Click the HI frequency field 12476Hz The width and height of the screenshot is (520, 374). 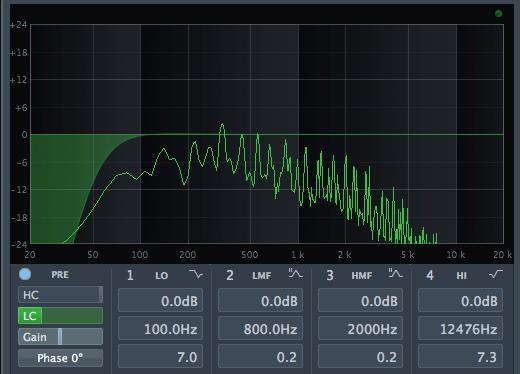[x=460, y=329]
